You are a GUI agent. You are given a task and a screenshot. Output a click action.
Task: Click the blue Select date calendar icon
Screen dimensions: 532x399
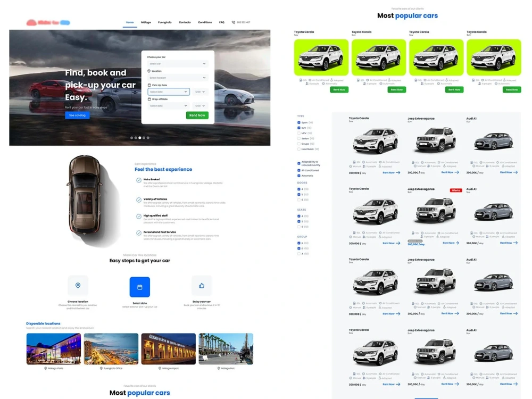[139, 287]
